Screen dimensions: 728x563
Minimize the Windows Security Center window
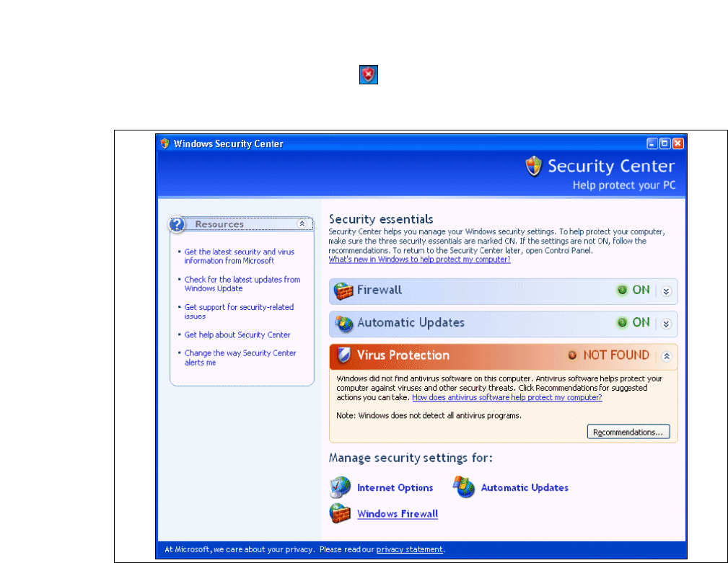652,143
